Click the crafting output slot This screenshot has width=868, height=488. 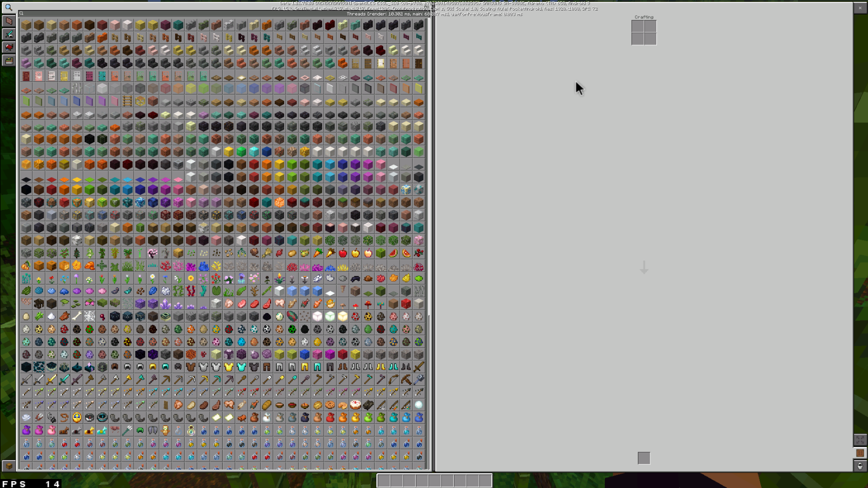point(644,458)
